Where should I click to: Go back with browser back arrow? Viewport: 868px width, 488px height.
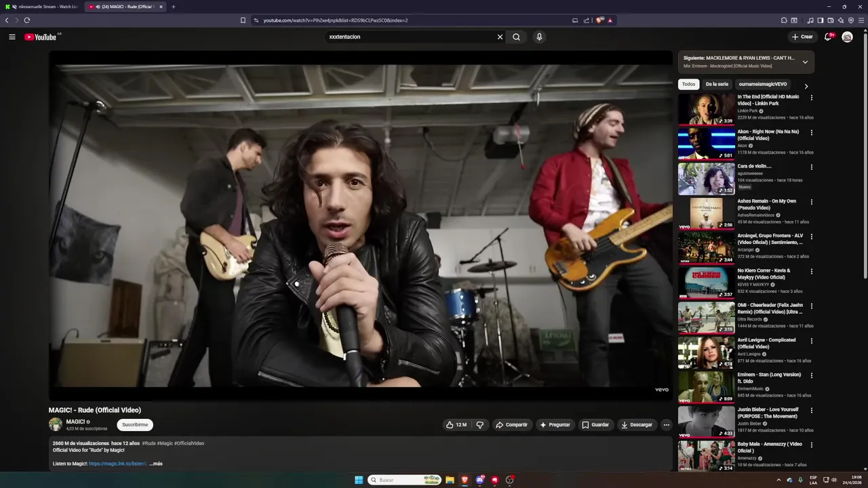click(x=7, y=20)
